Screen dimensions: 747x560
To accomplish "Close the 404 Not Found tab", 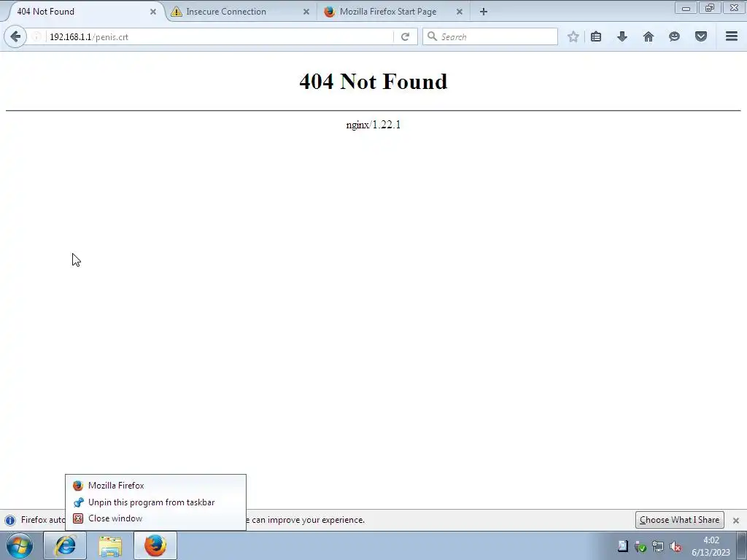I will pos(153,12).
